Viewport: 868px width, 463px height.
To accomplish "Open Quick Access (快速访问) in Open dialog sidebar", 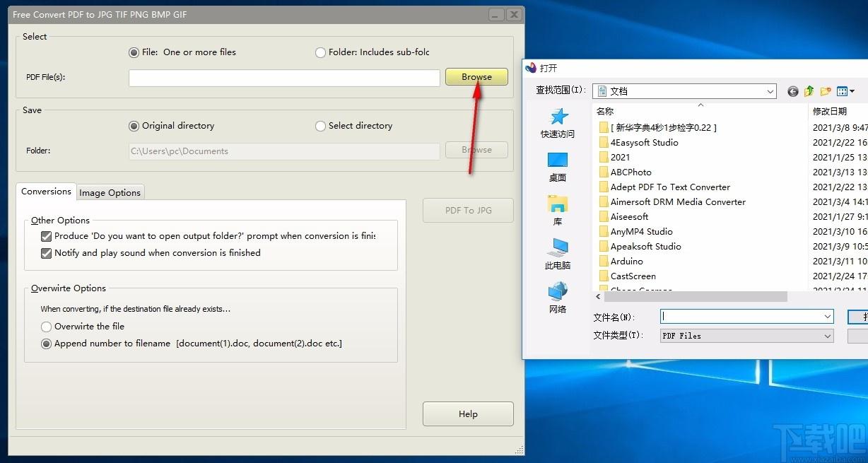I will pyautogui.click(x=558, y=123).
